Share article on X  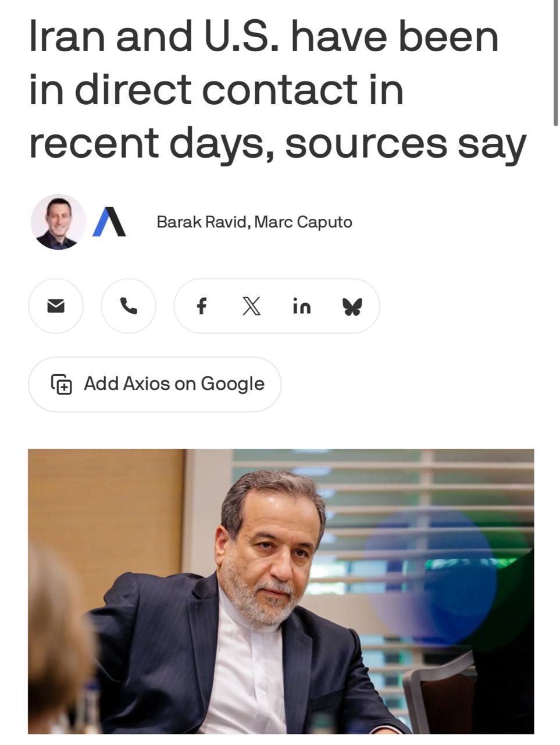point(251,306)
